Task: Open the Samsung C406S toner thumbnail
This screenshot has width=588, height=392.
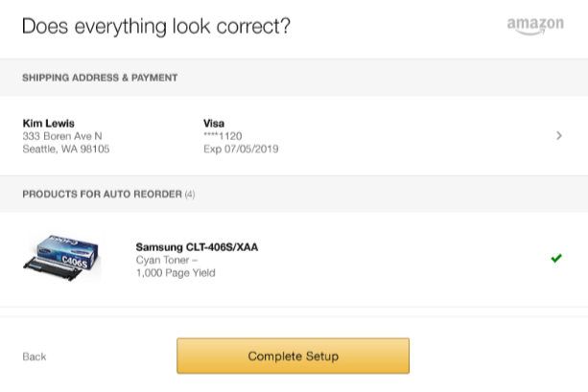Action: [62, 257]
